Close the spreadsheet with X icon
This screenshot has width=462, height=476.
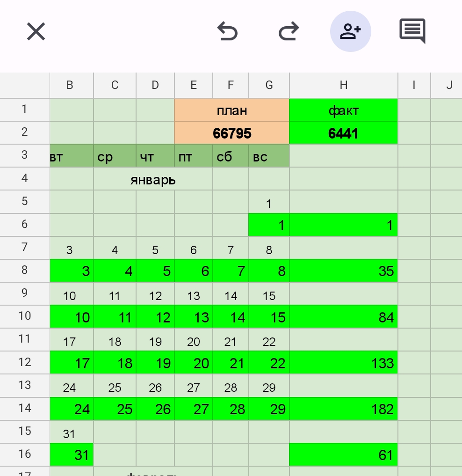[36, 32]
